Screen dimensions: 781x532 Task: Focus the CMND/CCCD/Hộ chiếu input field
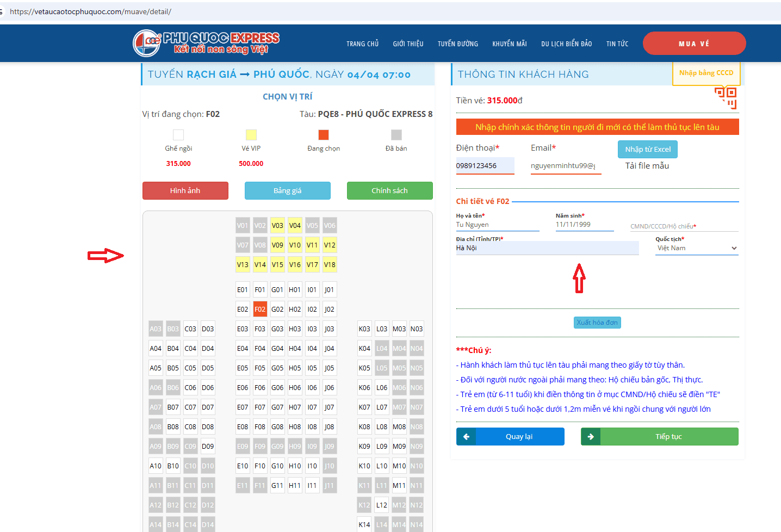tap(684, 226)
